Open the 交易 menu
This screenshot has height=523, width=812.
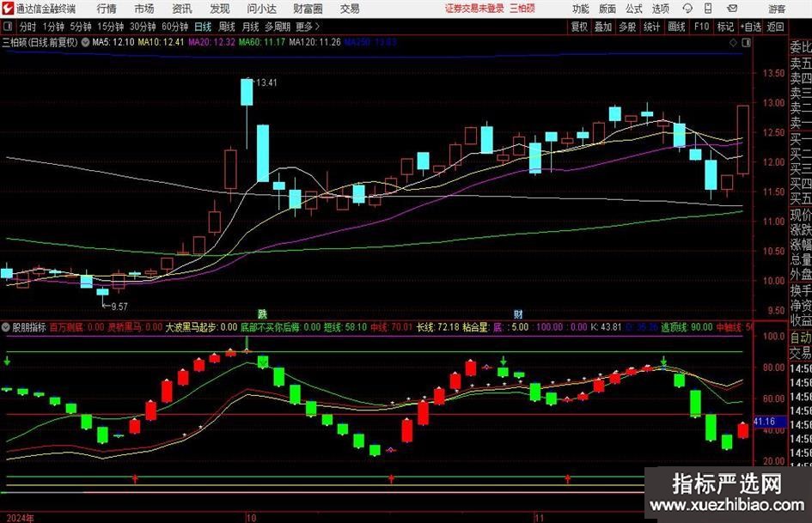[x=350, y=9]
